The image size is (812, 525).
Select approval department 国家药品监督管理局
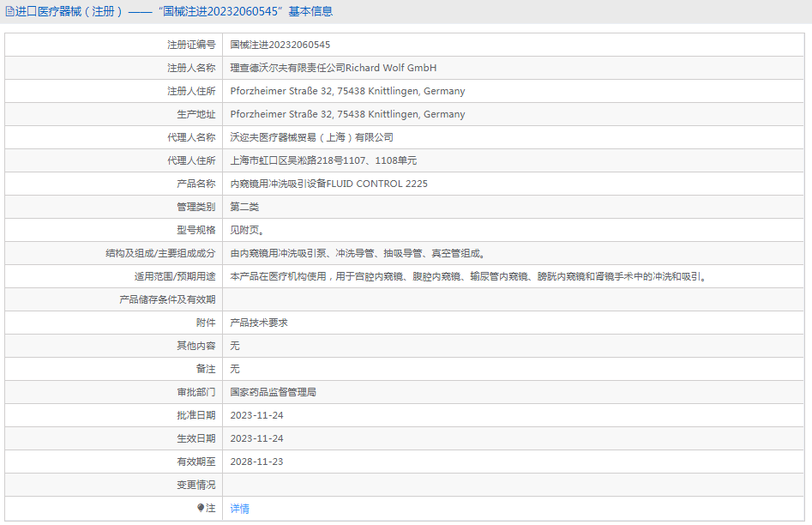point(273,392)
